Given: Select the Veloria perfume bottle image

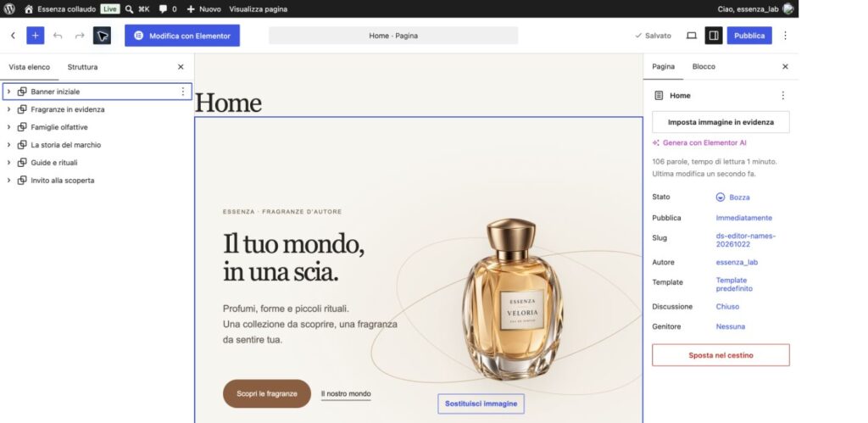Looking at the screenshot, I should (513, 299).
